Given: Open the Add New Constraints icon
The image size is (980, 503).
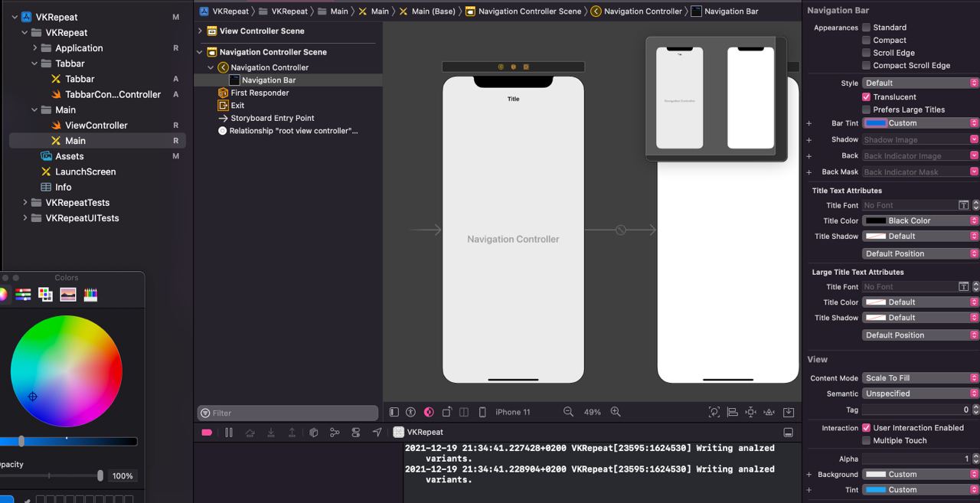Looking at the screenshot, I should pos(750,412).
